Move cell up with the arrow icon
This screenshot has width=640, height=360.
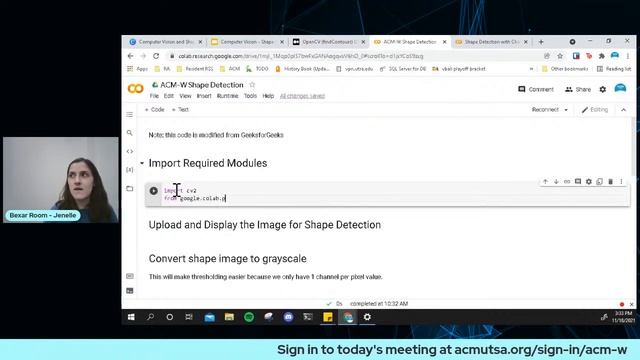tap(545, 182)
